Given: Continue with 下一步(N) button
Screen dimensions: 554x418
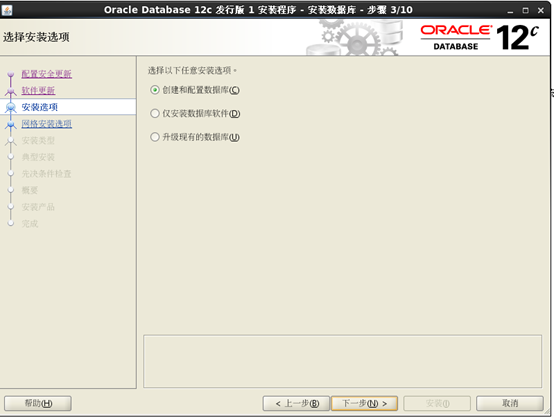Looking at the screenshot, I should click(364, 403).
